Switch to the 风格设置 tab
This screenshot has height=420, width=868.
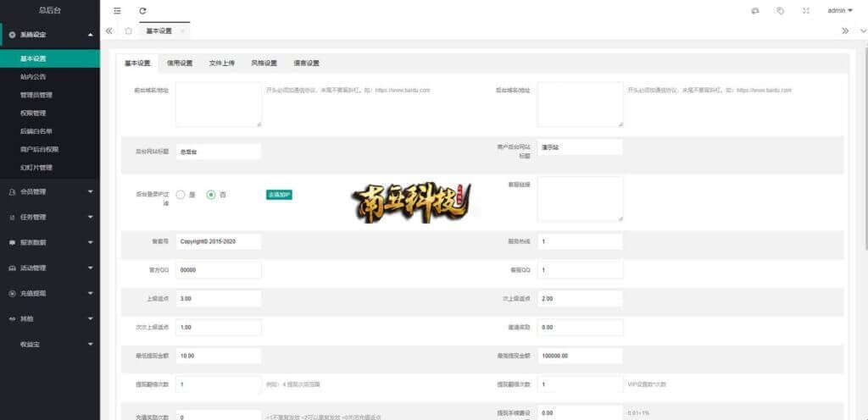pos(264,63)
